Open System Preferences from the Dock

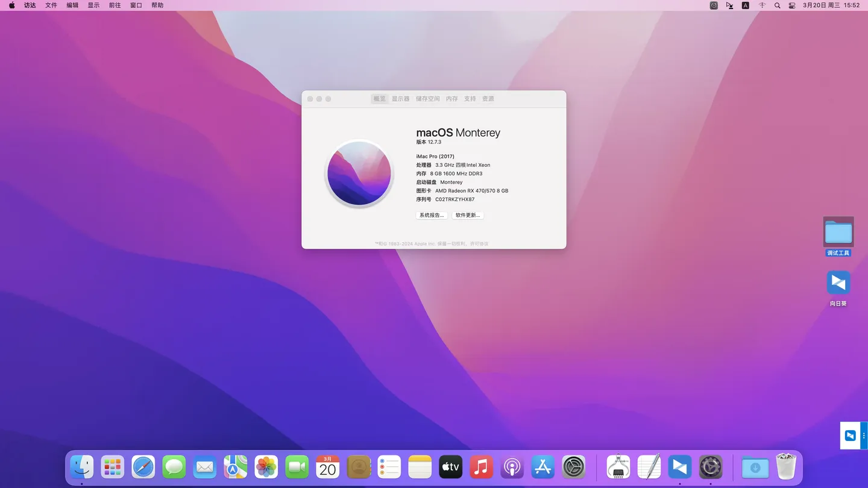click(x=573, y=467)
